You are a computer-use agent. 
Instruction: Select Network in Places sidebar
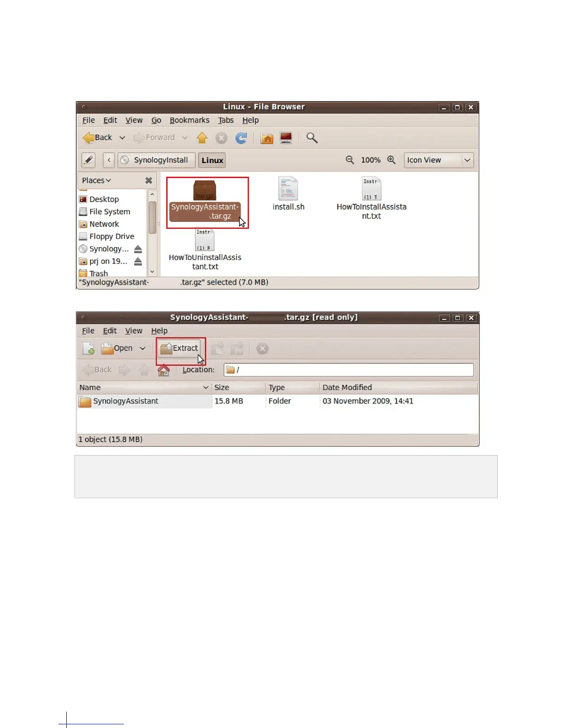click(104, 224)
